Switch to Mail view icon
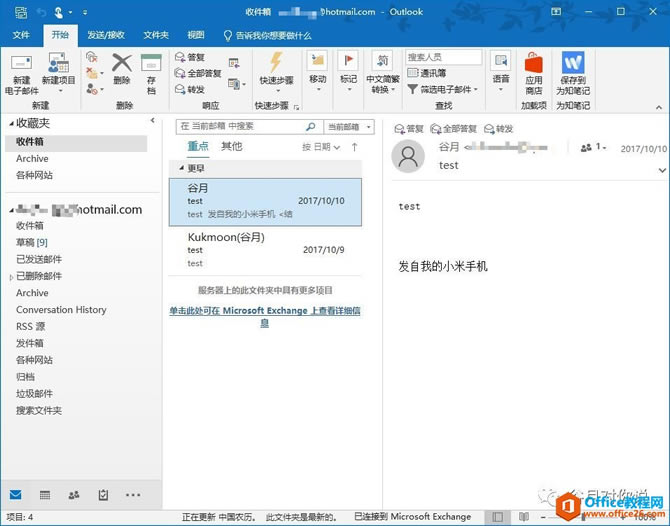Image resolution: width=670 pixels, height=526 pixels. click(x=16, y=495)
